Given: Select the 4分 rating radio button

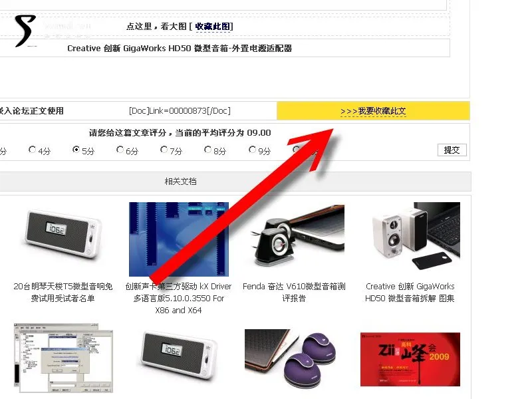Looking at the screenshot, I should pos(32,149).
